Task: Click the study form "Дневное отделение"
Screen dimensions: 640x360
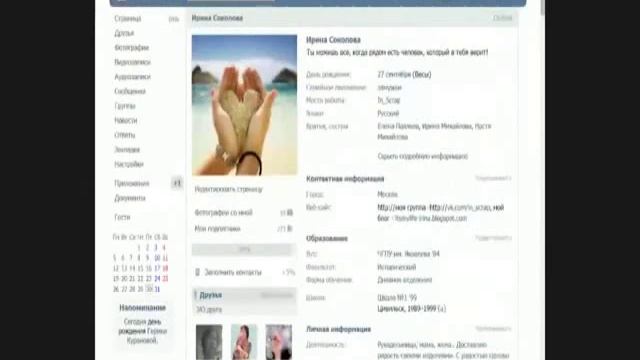Action: tap(404, 280)
